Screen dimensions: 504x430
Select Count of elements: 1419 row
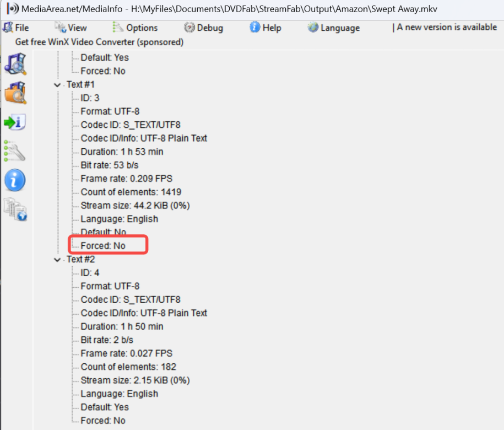(131, 192)
